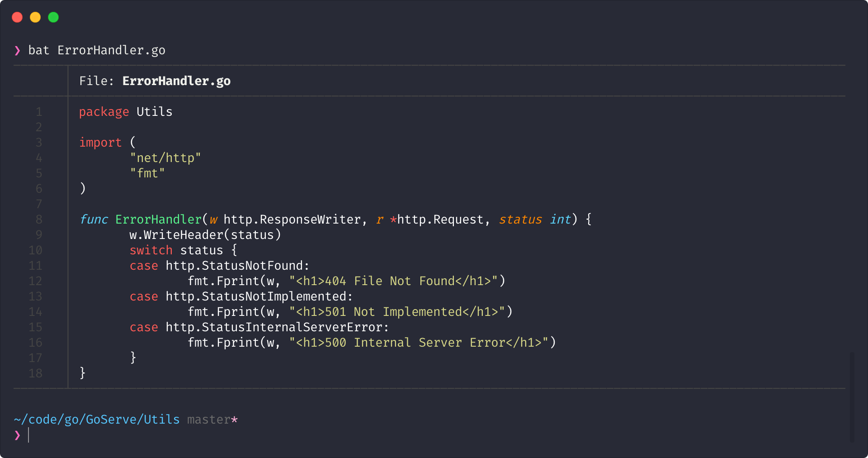Click the pink asterisk after master branch
This screenshot has width=868, height=458.
pyautogui.click(x=234, y=420)
